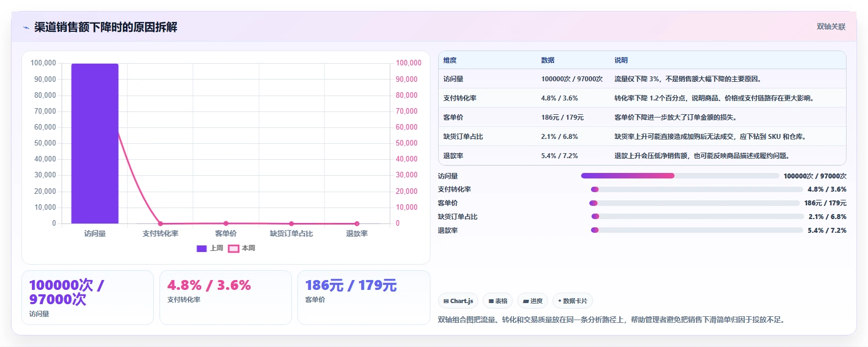Select the 数据卡片 tag
868x347 pixels.
pos(573,301)
